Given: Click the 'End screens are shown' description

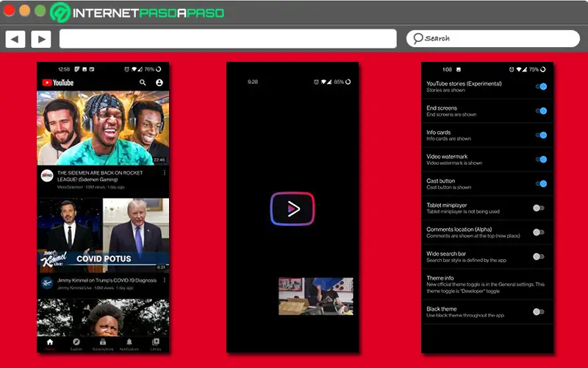Looking at the screenshot, I should coord(451,115).
